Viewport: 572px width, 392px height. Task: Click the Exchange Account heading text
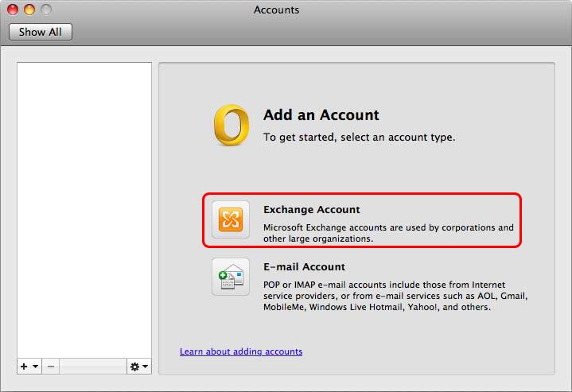click(312, 210)
